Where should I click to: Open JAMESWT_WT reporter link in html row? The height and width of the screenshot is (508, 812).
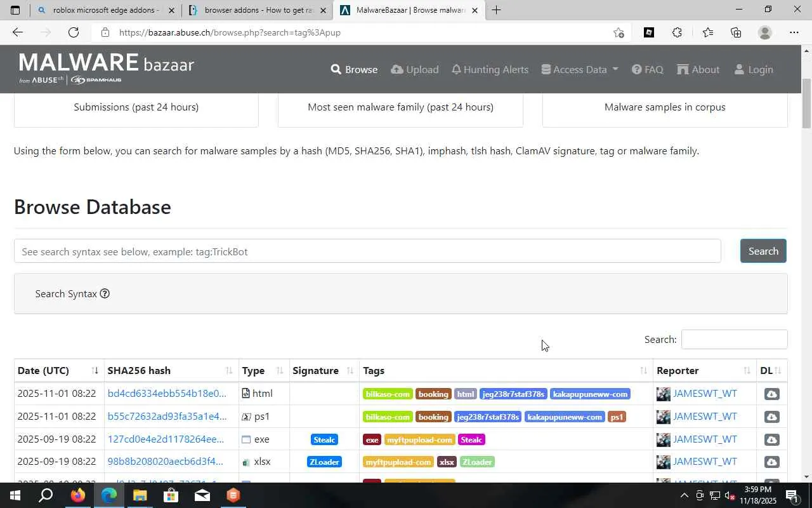click(705, 394)
